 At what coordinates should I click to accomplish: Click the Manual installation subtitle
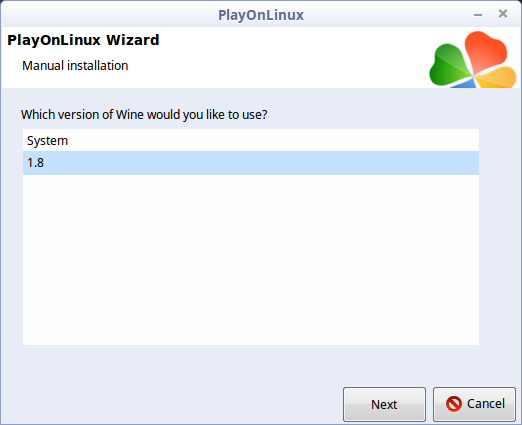click(75, 66)
